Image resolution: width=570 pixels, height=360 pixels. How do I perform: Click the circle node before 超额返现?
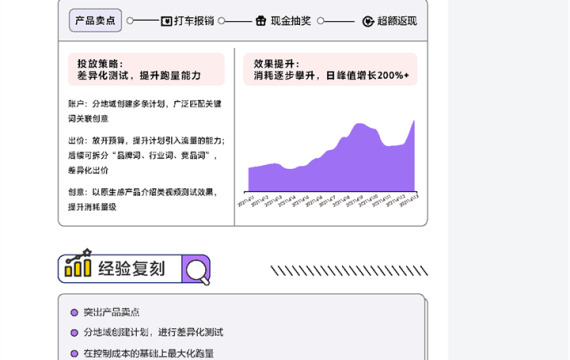[x=320, y=21]
